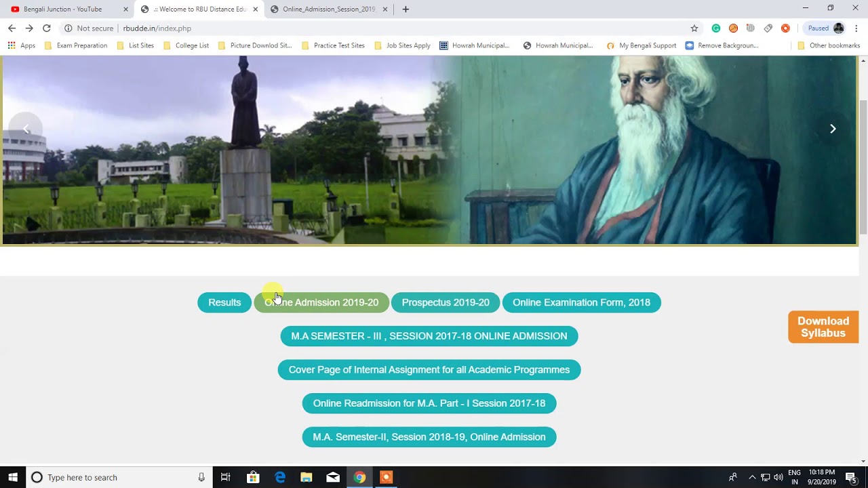Open the clock and date in the taskbar
This screenshot has height=488, width=868.
click(822, 477)
